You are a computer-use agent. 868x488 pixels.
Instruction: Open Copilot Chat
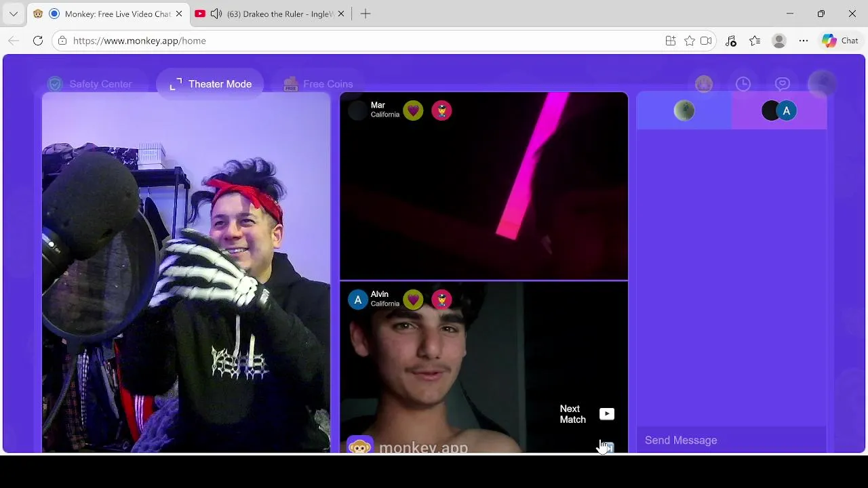(840, 41)
